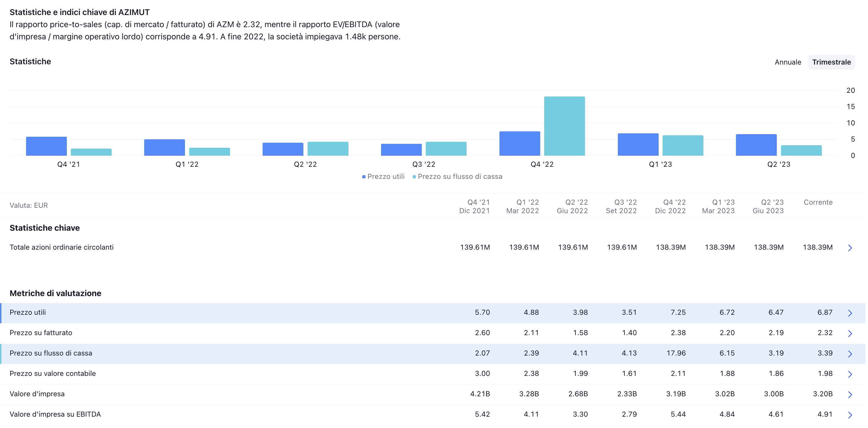Screen dimensions: 868x428
Task: Expand the Prezzo su valore contabile row
Action: [x=850, y=374]
